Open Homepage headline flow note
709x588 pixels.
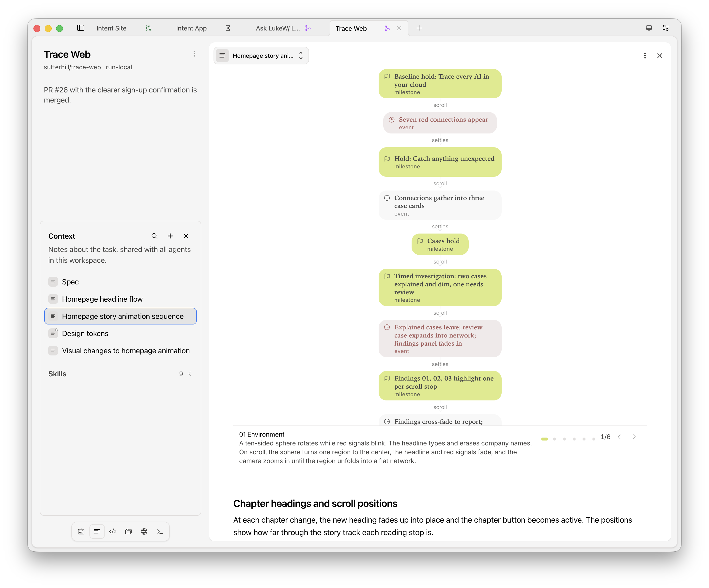(x=121, y=299)
